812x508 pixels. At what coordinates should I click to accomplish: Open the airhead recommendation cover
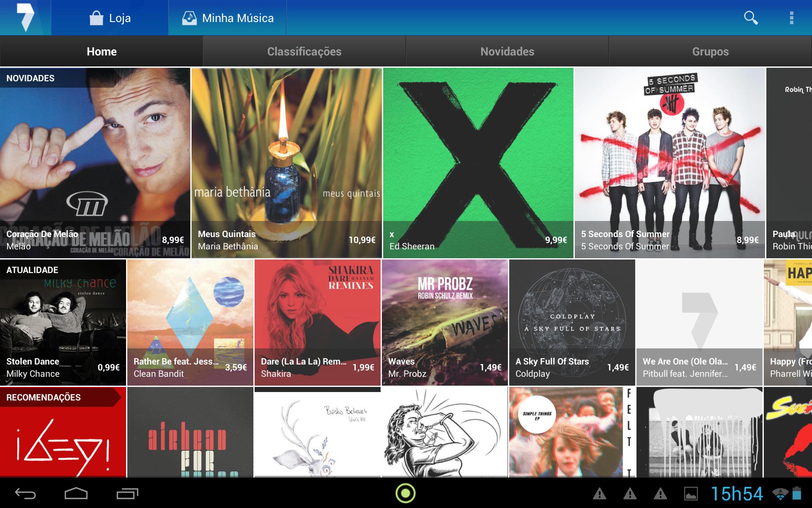(190, 432)
